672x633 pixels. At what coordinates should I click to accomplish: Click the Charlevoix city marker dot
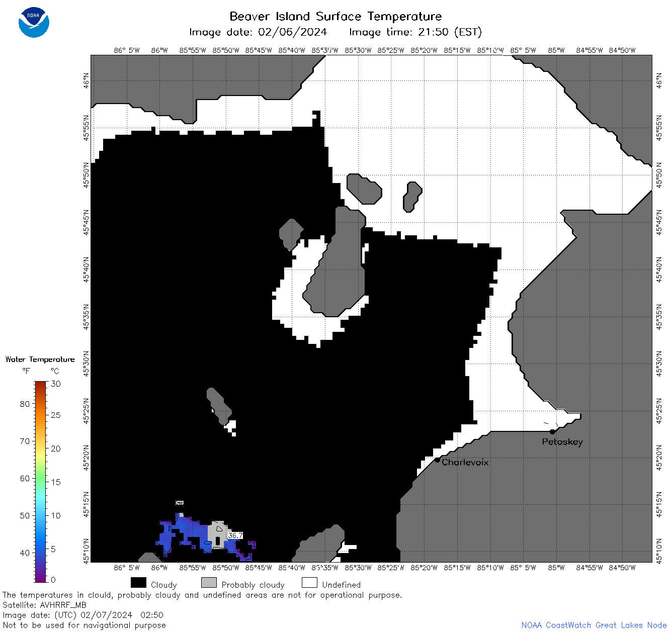[x=438, y=460]
